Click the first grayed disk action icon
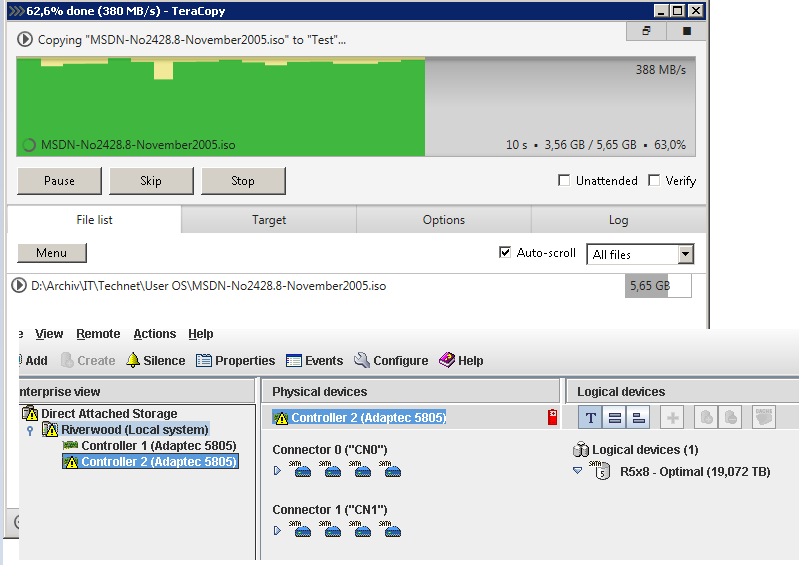This screenshot has width=805, height=565. [706, 417]
